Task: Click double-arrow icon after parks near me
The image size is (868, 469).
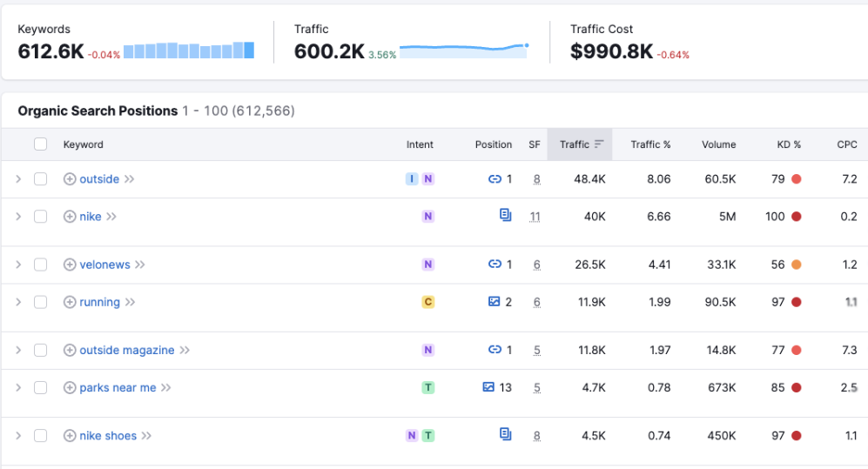Action: pos(166,388)
